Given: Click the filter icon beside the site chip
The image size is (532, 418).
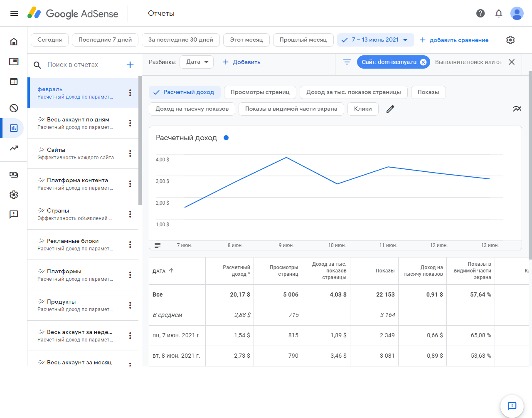Looking at the screenshot, I should point(347,62).
